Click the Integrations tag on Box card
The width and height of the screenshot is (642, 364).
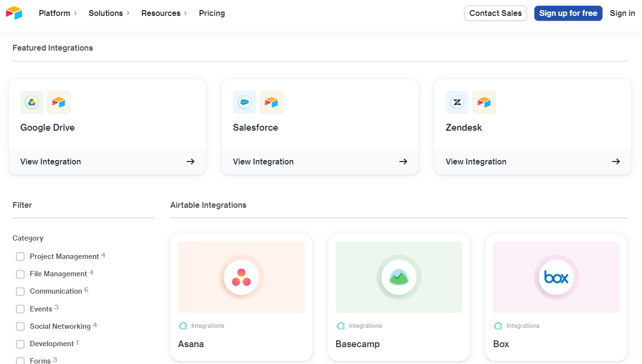[523, 326]
